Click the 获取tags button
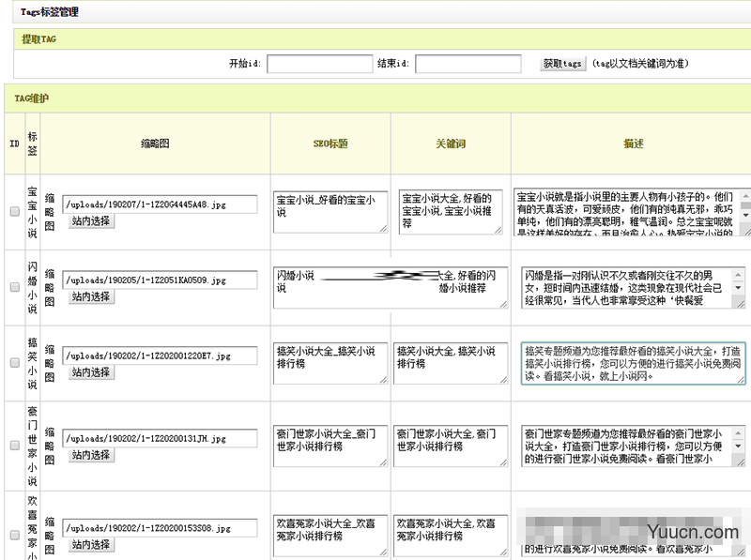 [563, 64]
